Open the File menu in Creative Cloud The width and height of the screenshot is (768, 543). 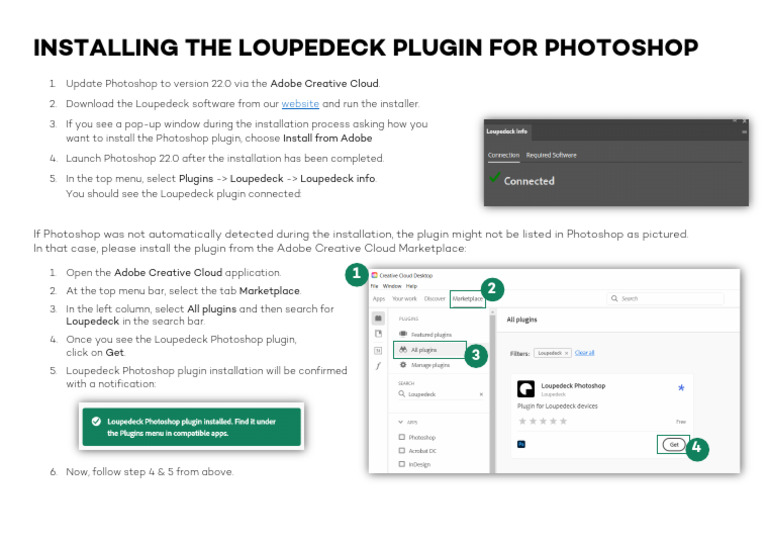(374, 286)
